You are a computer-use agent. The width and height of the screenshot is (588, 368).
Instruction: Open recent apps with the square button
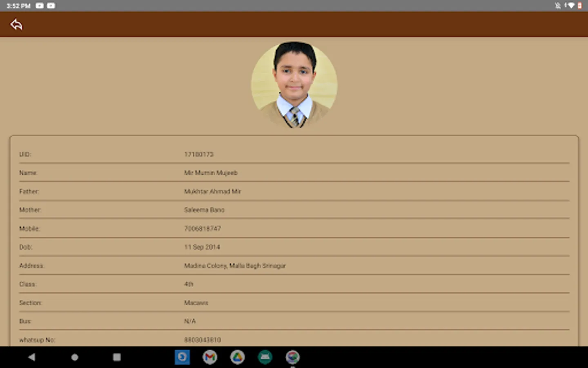tap(117, 357)
